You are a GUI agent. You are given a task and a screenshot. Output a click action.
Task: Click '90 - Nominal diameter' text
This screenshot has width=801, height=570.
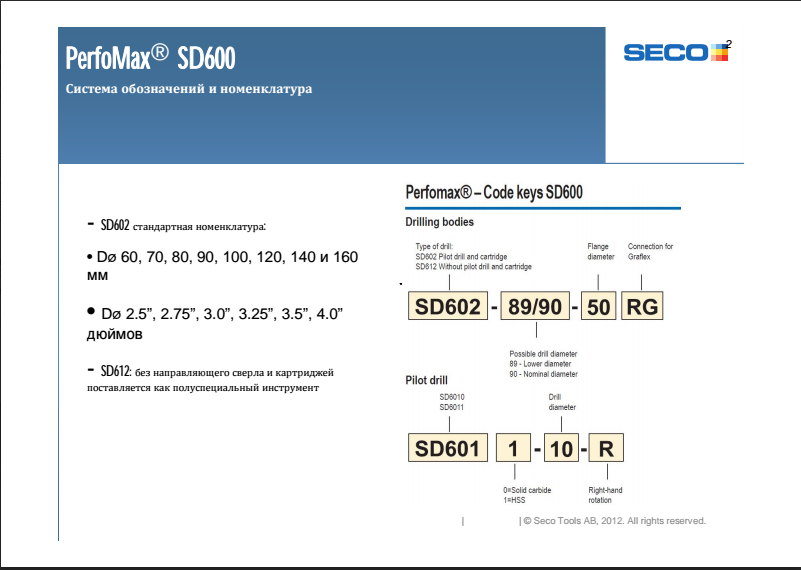point(544,374)
